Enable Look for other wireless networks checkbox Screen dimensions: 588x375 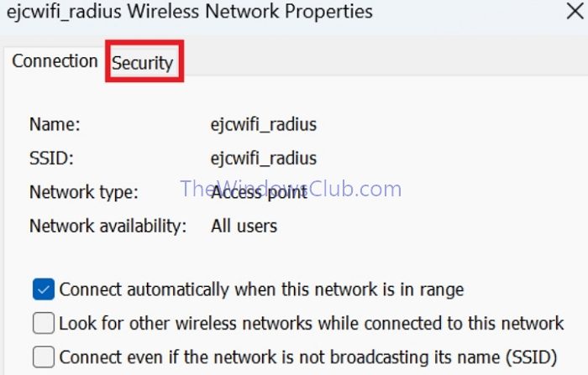pos(44,323)
